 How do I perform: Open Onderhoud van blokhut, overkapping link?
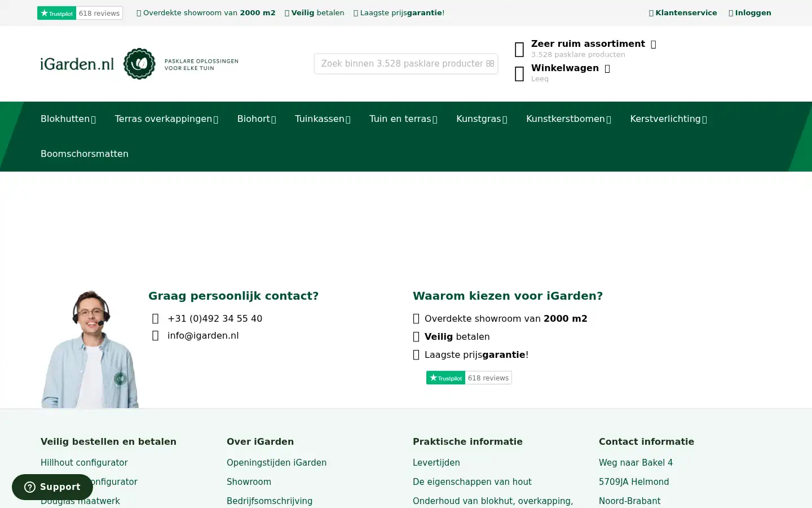click(493, 501)
